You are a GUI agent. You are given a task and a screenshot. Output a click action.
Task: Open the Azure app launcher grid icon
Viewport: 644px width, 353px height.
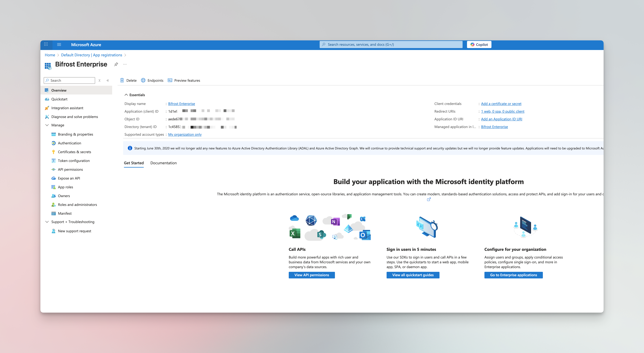coord(46,45)
